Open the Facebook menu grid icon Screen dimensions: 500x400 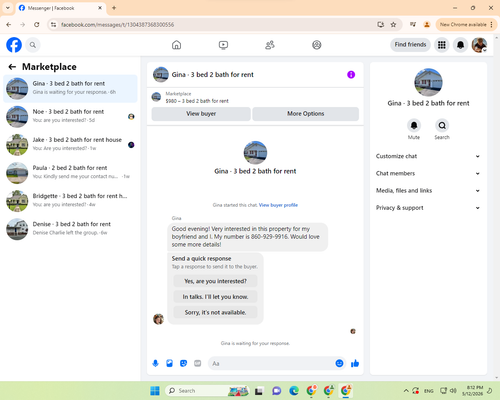(442, 45)
